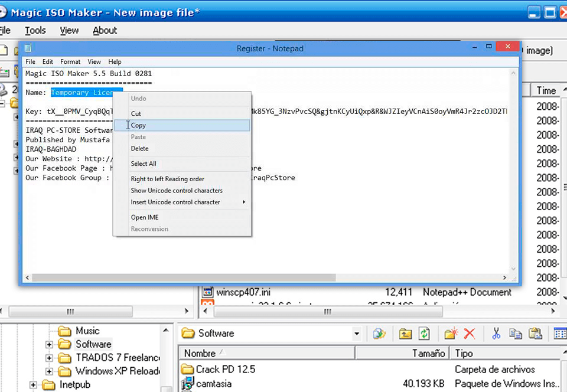This screenshot has width=567, height=392.
Task: Select the Software folder in tree
Action: coord(93,344)
